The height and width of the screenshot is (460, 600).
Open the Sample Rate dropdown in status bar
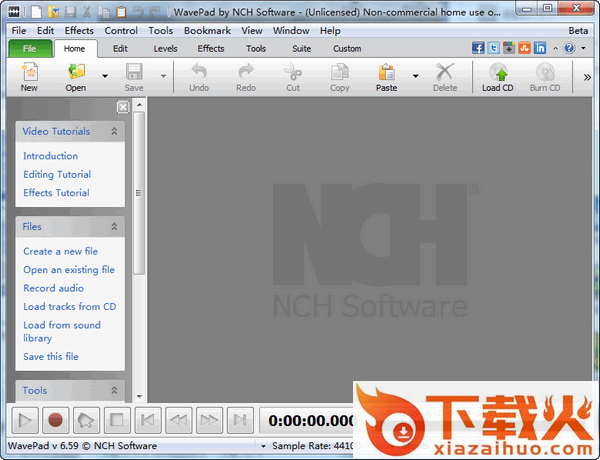tap(263, 446)
